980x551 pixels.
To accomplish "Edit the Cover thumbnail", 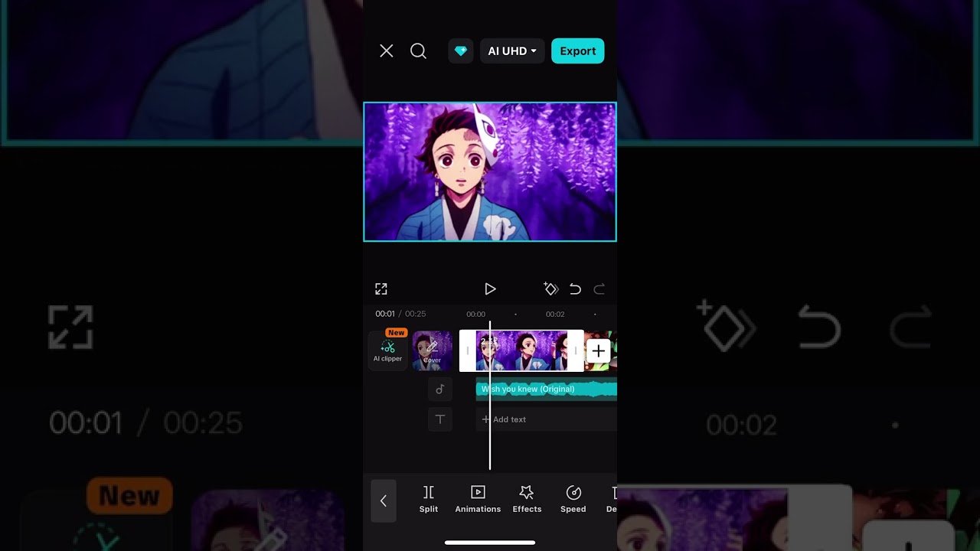I will click(x=433, y=351).
